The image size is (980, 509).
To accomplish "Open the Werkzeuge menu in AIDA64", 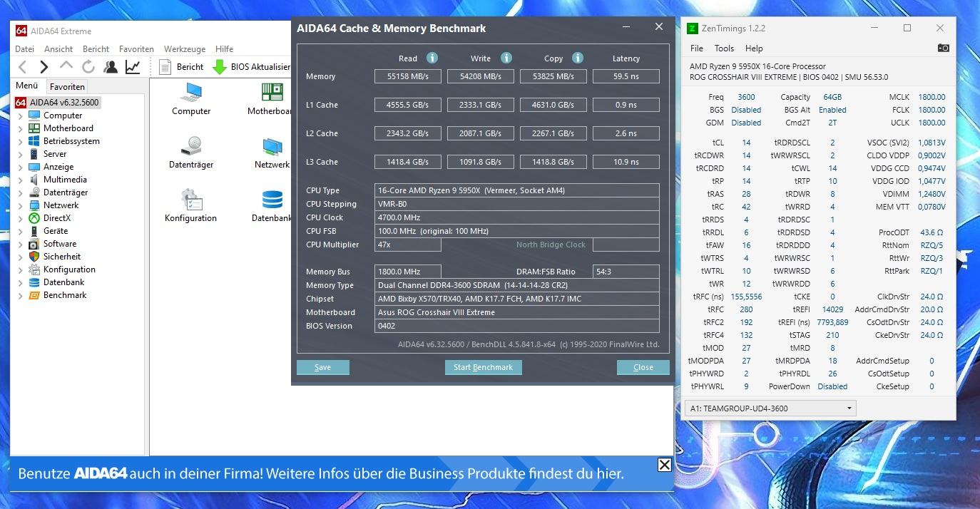I will (x=185, y=49).
